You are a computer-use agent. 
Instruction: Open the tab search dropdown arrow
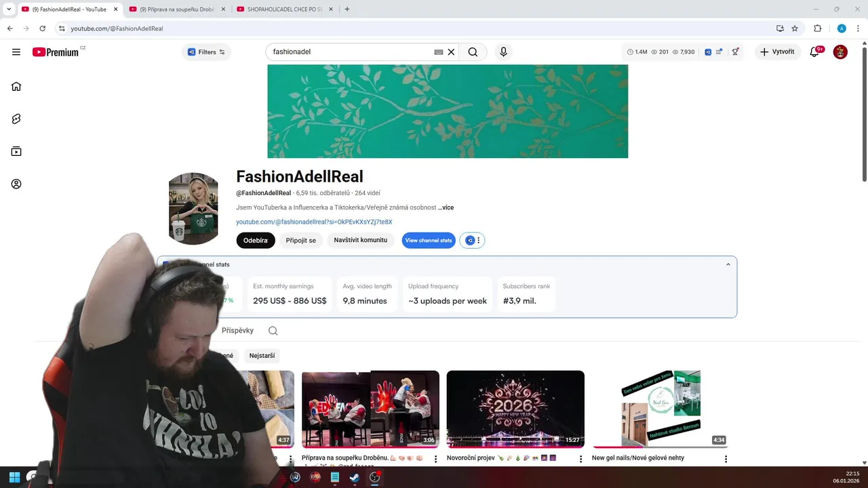point(9,9)
